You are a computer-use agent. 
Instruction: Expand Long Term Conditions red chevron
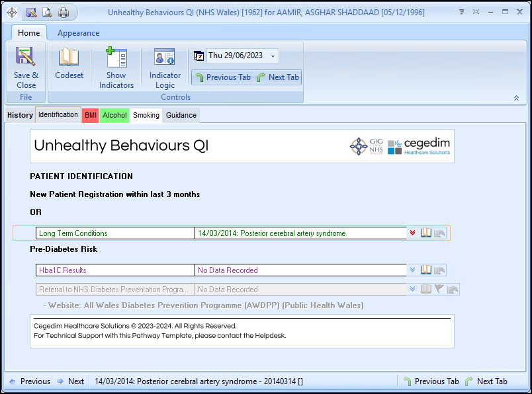(x=413, y=233)
